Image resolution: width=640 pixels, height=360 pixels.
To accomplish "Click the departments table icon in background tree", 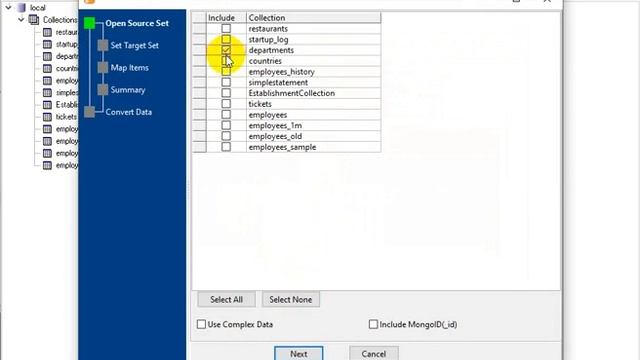I will 47,56.
